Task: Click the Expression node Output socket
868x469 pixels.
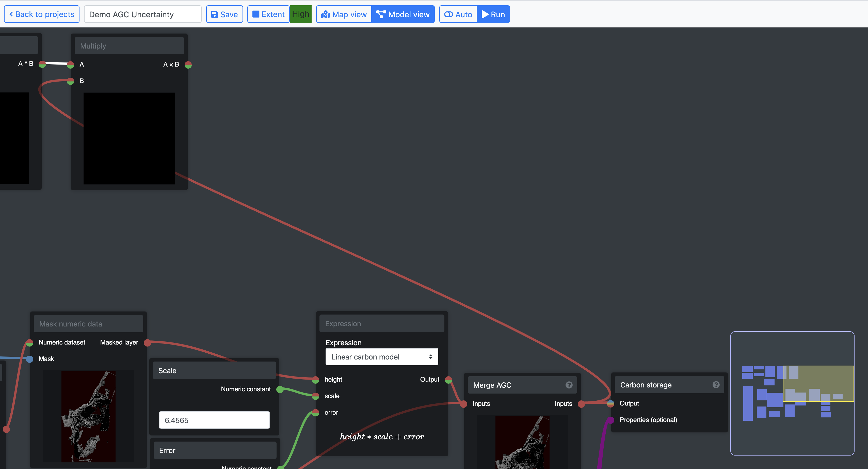Action: (448, 380)
